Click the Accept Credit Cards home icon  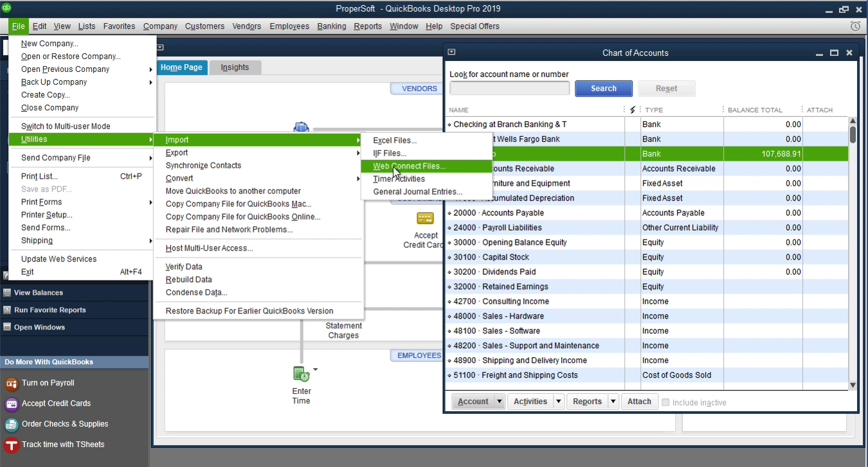coord(425,218)
